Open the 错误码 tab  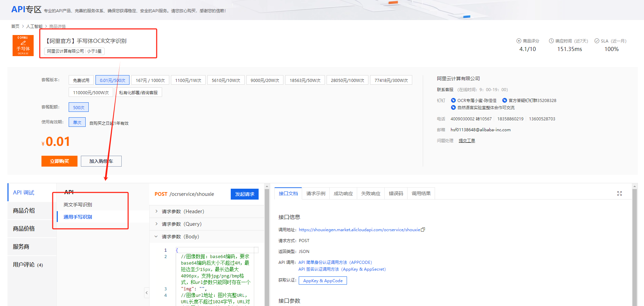pyautogui.click(x=396, y=193)
